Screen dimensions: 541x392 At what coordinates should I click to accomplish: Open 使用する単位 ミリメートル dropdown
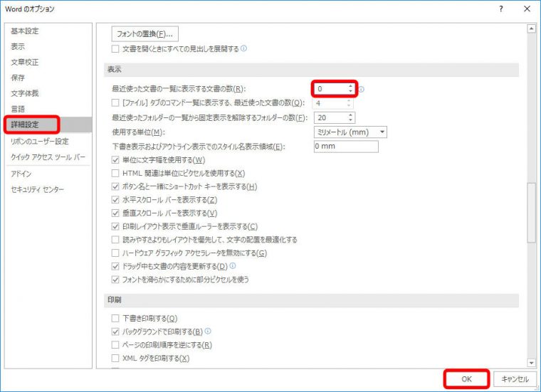[x=350, y=132]
